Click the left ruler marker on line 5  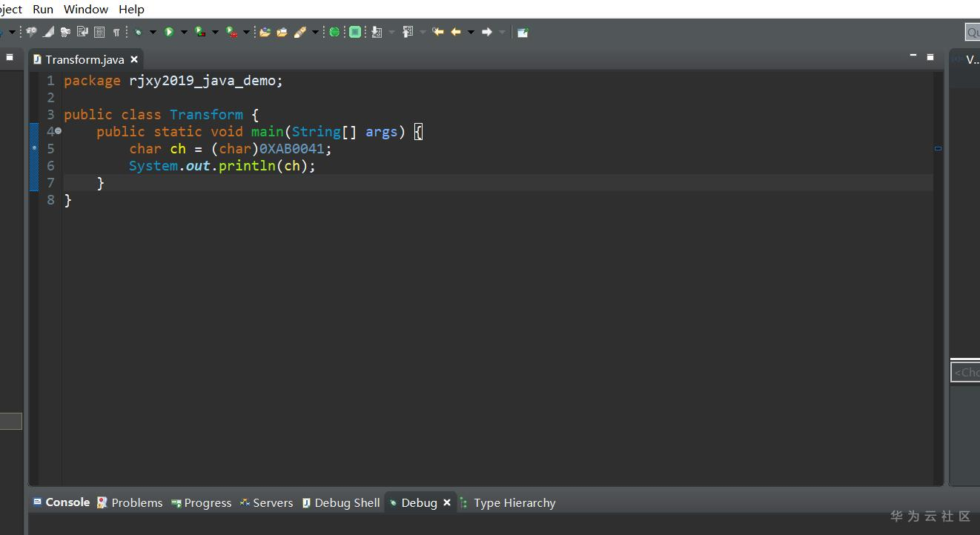[33, 148]
